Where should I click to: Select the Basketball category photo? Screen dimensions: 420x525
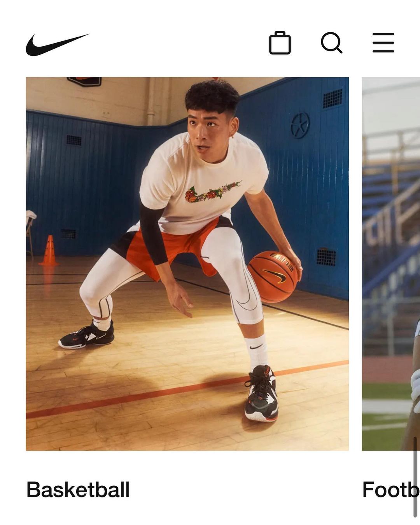tap(187, 264)
